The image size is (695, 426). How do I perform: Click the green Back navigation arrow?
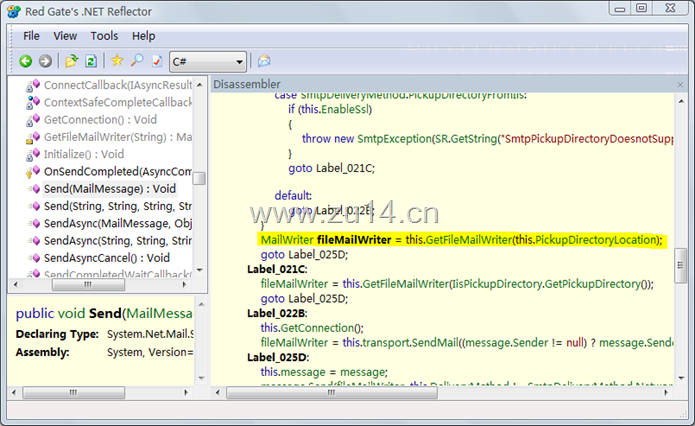point(26,61)
